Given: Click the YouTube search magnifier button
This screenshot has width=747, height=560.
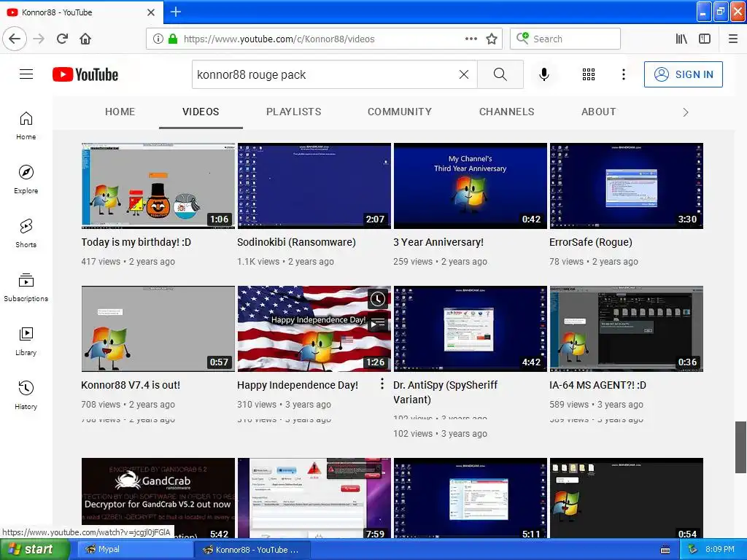Looking at the screenshot, I should [x=500, y=74].
